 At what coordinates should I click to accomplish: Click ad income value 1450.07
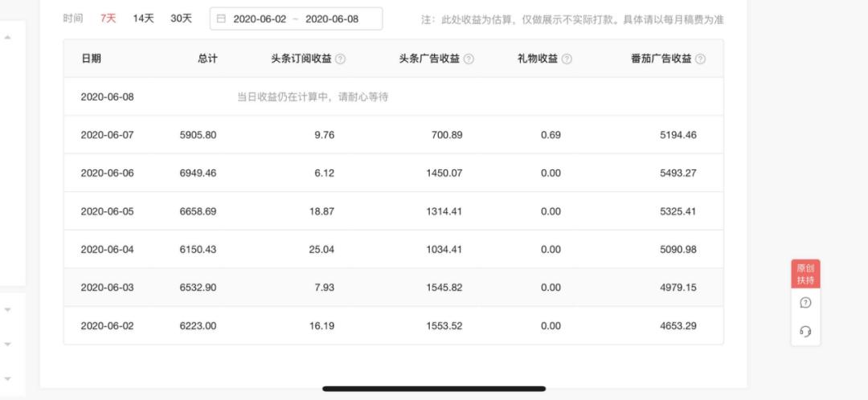444,173
